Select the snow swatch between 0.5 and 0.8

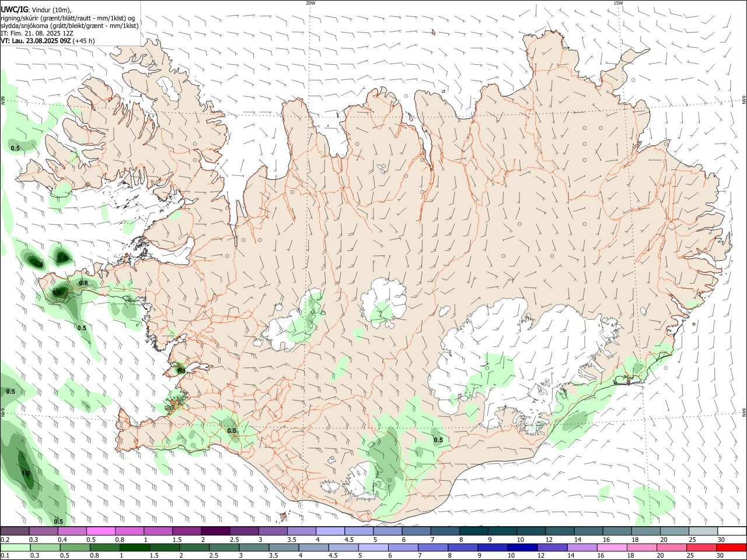[x=100, y=531]
